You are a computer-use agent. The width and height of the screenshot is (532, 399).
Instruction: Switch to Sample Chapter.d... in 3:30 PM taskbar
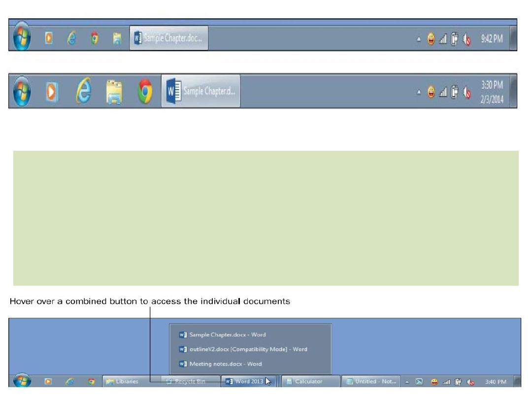click(200, 91)
